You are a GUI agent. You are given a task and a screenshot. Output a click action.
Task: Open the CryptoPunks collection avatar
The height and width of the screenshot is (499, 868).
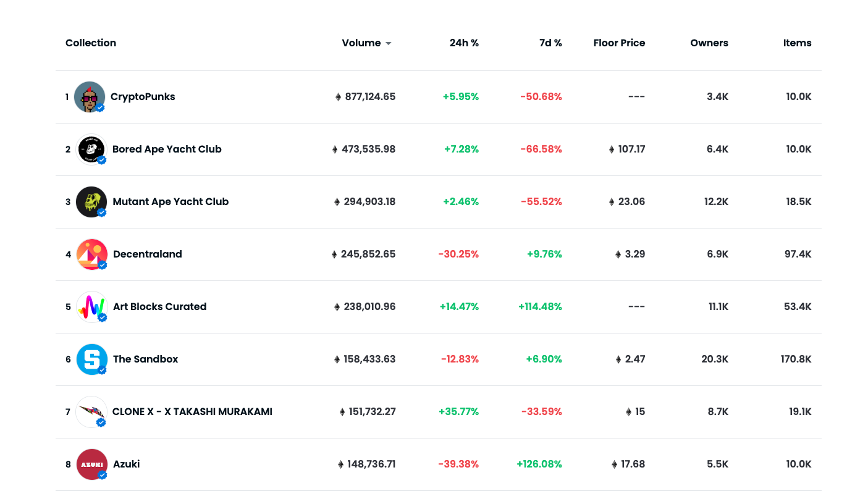[90, 97]
